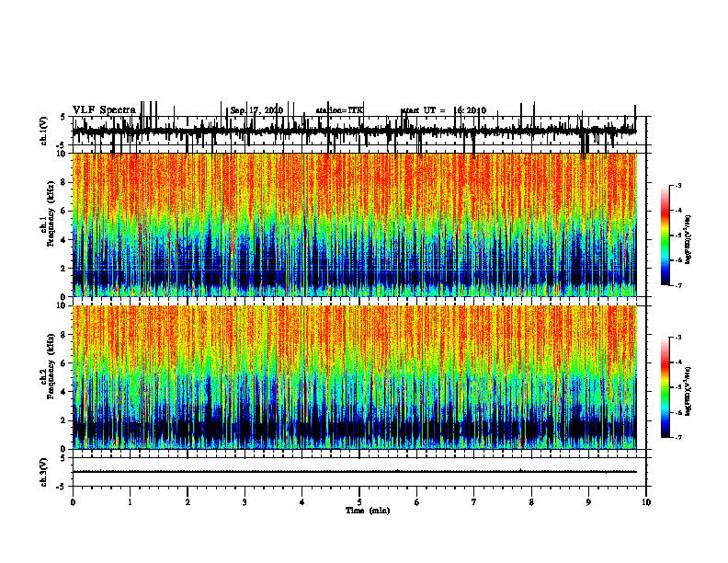
Task: Click inside the ch.2 spectrogram panel
Action: (354, 377)
